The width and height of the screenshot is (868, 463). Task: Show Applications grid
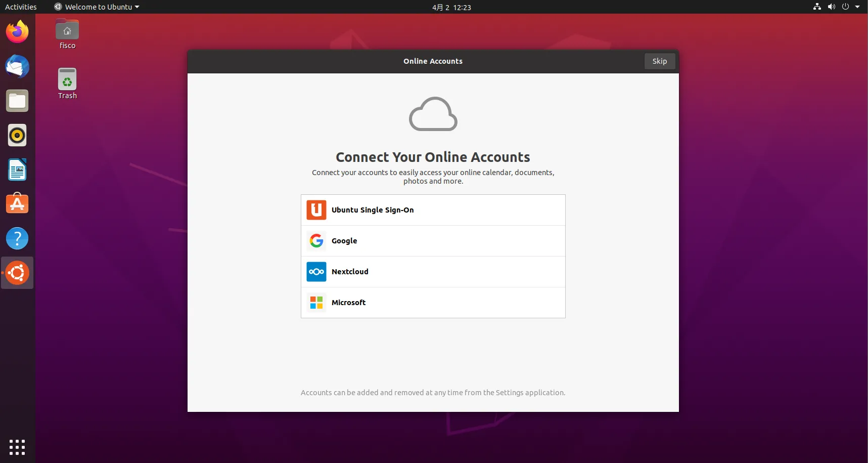click(x=17, y=447)
